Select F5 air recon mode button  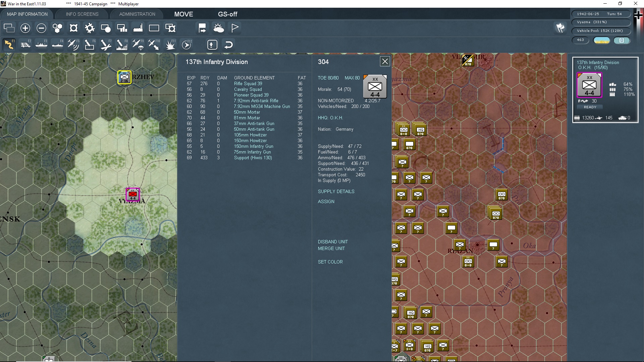point(73,45)
